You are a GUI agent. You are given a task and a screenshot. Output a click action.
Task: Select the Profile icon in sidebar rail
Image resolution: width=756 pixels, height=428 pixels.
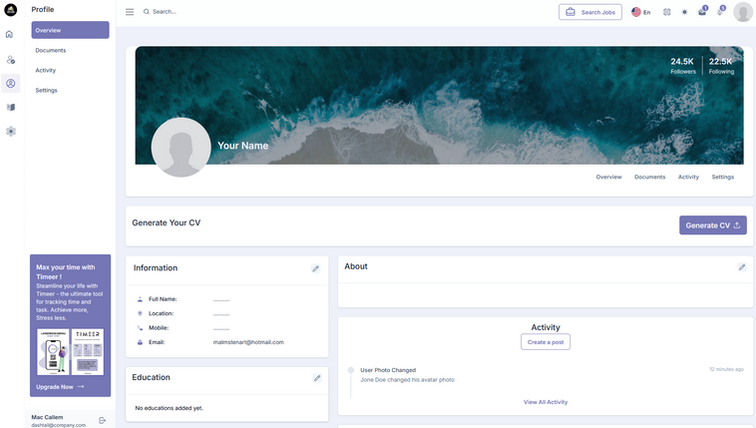[11, 83]
